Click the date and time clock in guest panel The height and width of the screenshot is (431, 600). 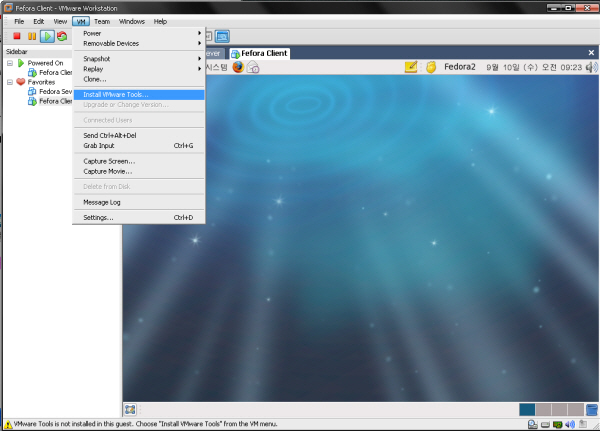534,67
